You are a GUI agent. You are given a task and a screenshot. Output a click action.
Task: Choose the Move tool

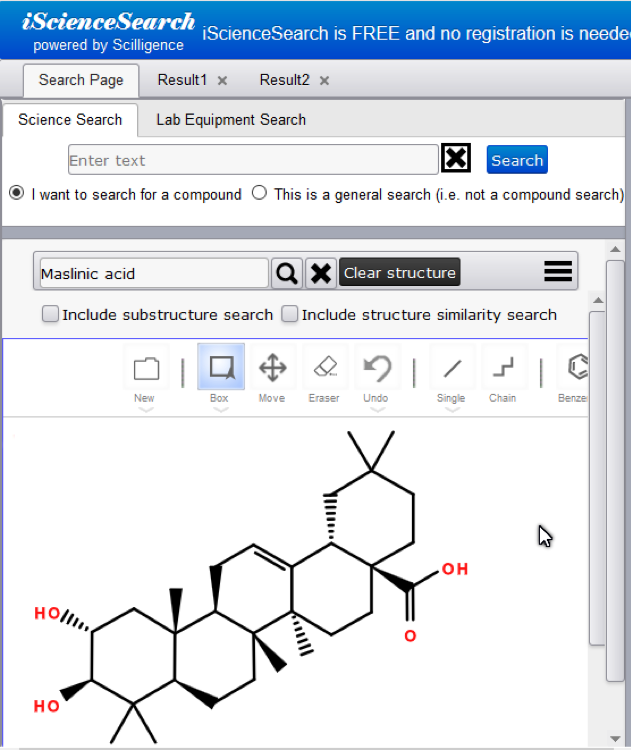pyautogui.click(x=272, y=368)
